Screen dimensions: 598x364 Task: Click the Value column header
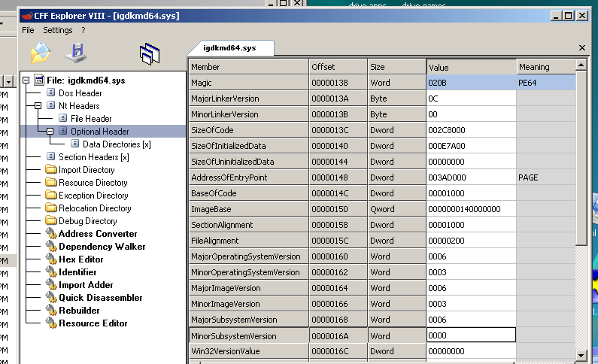coord(472,67)
